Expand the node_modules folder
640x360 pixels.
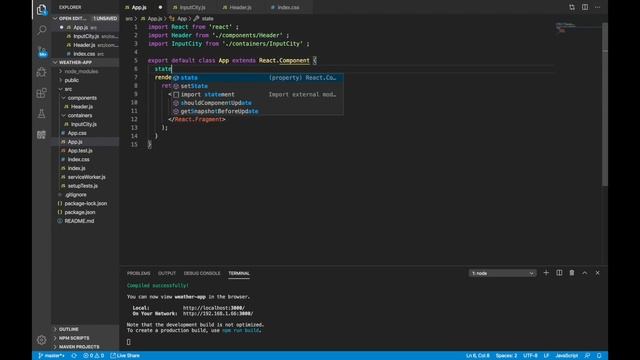[81, 71]
